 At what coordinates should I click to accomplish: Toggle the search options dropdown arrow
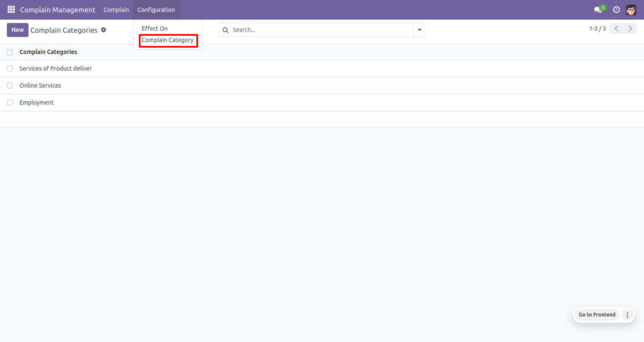click(420, 30)
